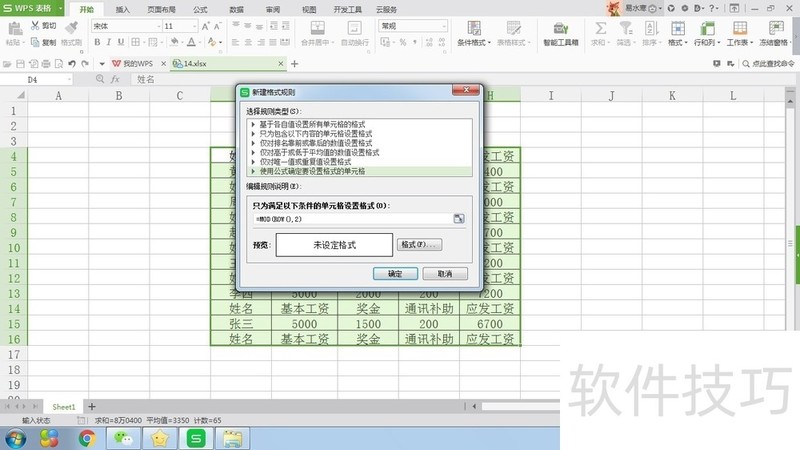Image resolution: width=800 pixels, height=450 pixels.
Task: Open the Formulas ribbon tab
Action: pos(200,9)
